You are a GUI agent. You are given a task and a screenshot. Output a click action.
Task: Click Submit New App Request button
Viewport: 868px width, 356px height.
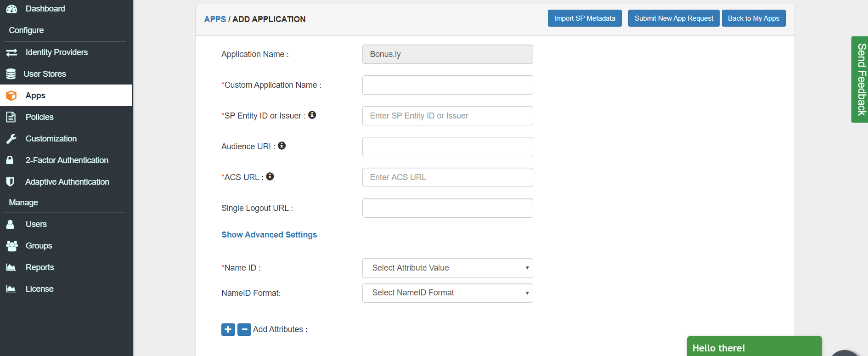click(x=674, y=18)
